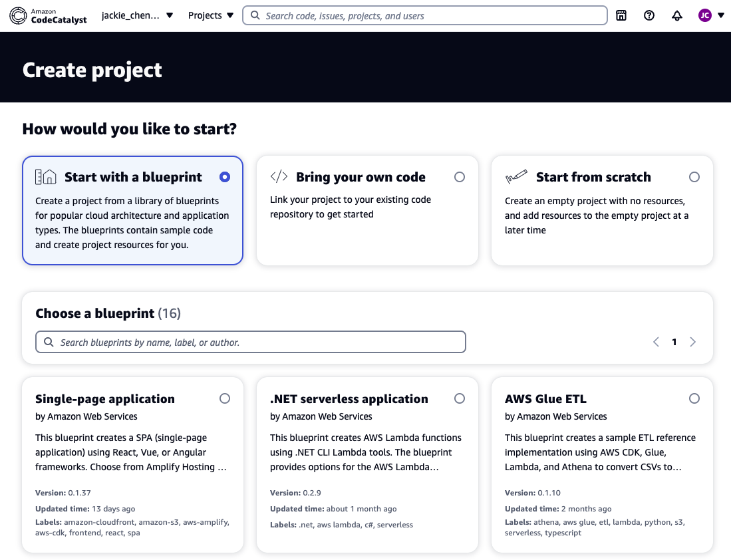The image size is (731, 560).
Task: Expand the jackie_chen space dropdown
Action: pos(137,15)
